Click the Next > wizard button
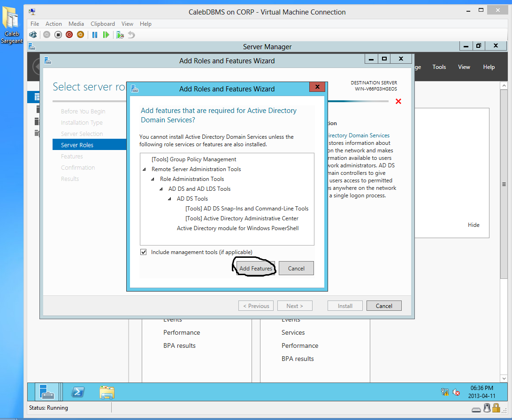512x420 pixels. click(x=295, y=306)
